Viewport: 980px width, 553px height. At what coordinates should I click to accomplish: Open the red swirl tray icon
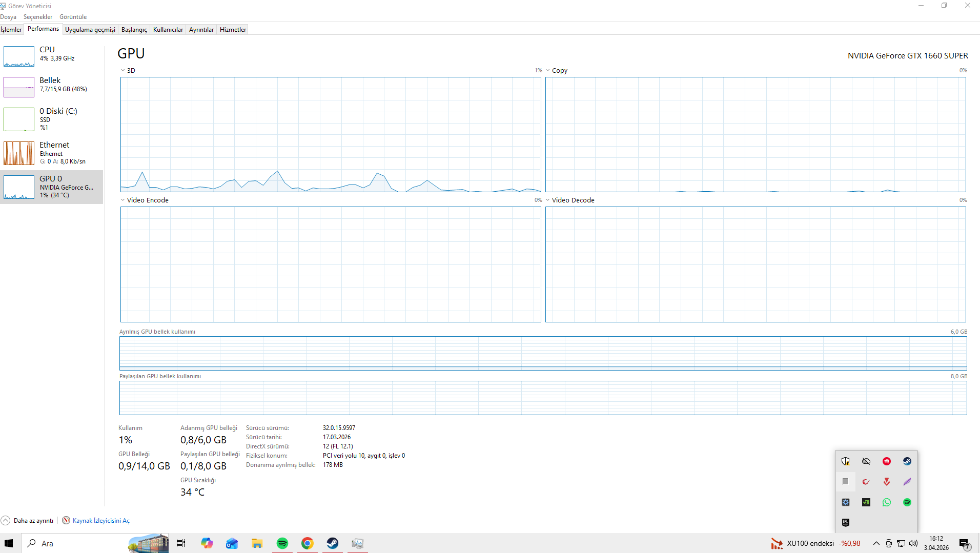[x=866, y=482]
